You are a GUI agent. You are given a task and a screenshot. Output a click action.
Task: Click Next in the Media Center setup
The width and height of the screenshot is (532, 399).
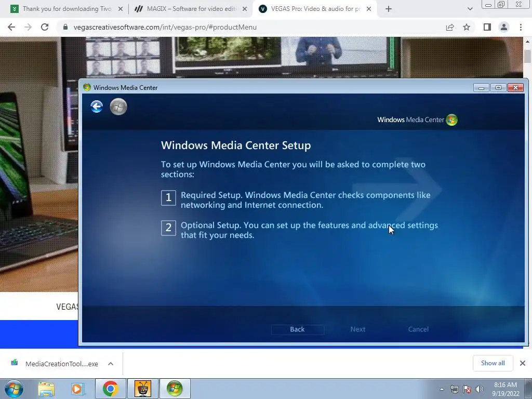pos(357,329)
